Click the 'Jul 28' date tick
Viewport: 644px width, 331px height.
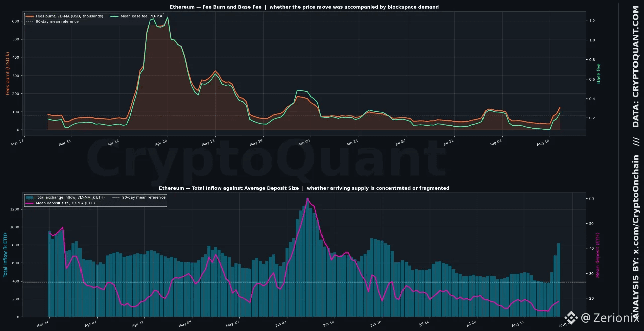[x=471, y=324]
